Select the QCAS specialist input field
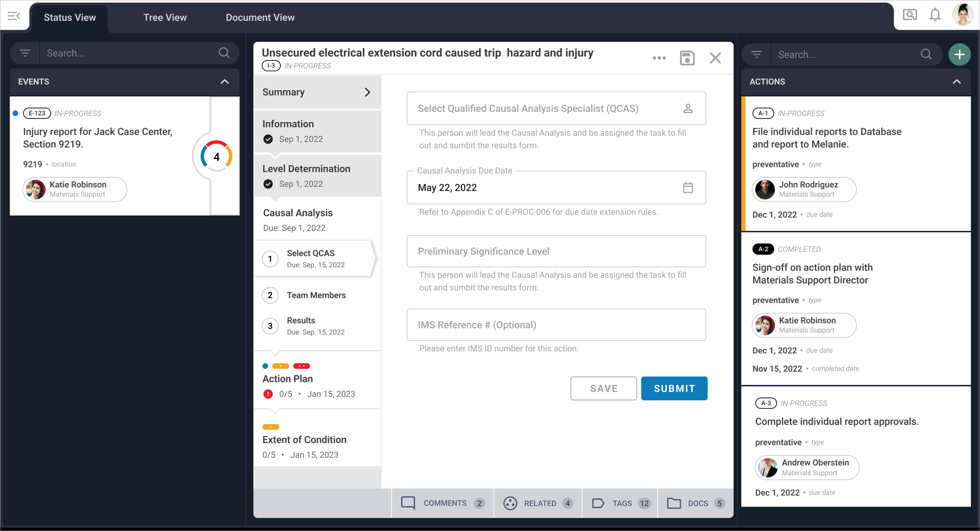Image resolution: width=980 pixels, height=531 pixels. (x=556, y=108)
